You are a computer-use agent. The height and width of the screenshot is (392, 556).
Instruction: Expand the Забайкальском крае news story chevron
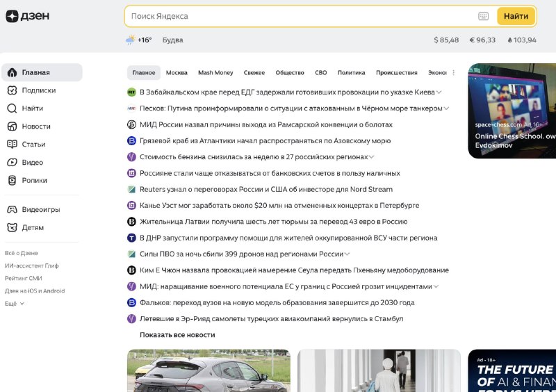tap(439, 92)
